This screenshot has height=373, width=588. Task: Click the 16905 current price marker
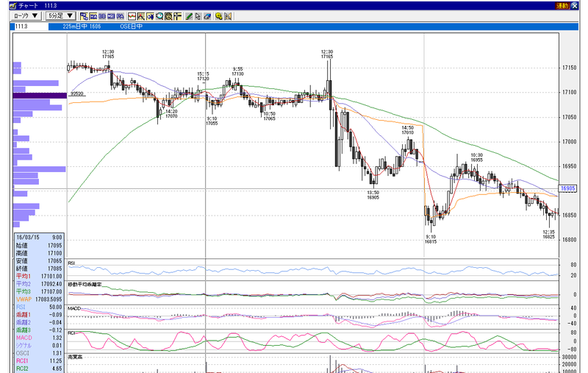(x=567, y=188)
